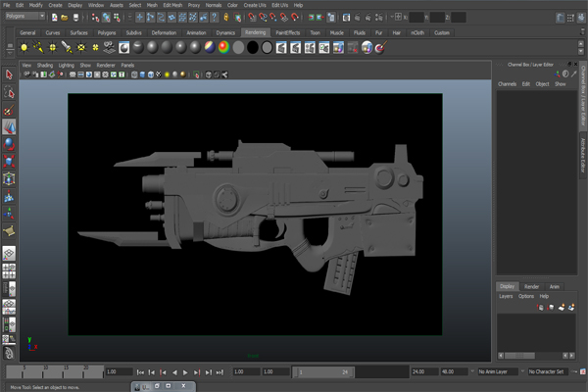Toggle textured display checker icon in viewport
The image size is (588, 392).
159,74
